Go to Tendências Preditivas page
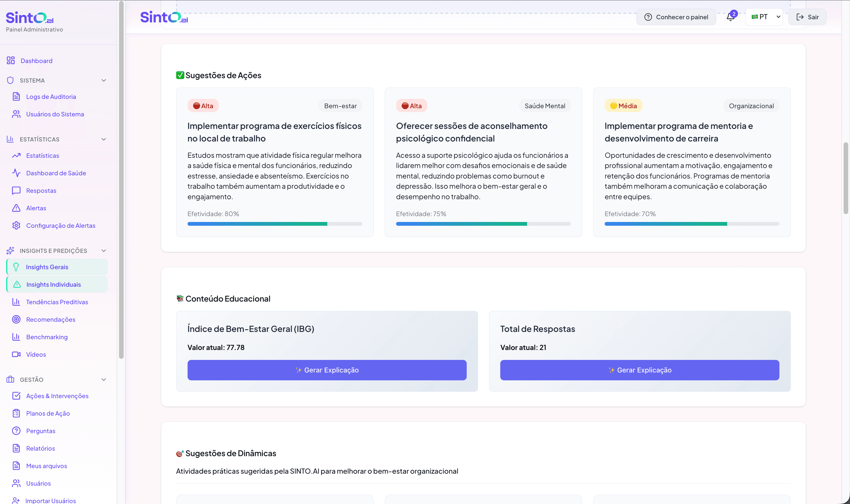This screenshot has width=850, height=504. 57,302
